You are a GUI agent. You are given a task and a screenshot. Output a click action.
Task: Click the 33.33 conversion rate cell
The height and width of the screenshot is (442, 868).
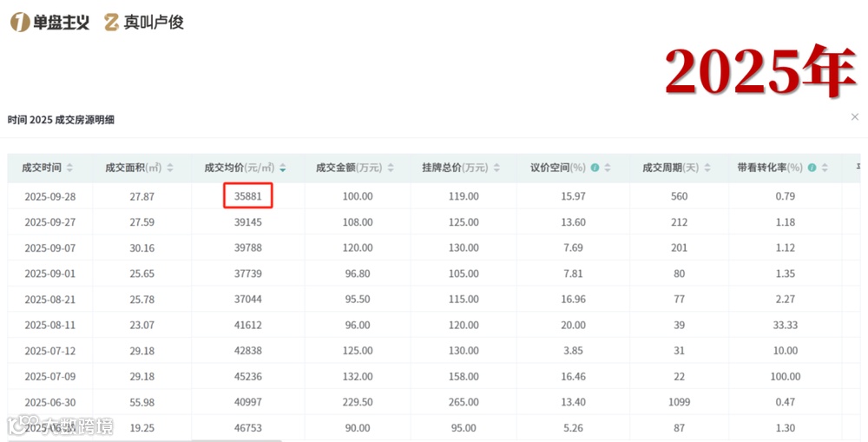pyautogui.click(x=786, y=325)
